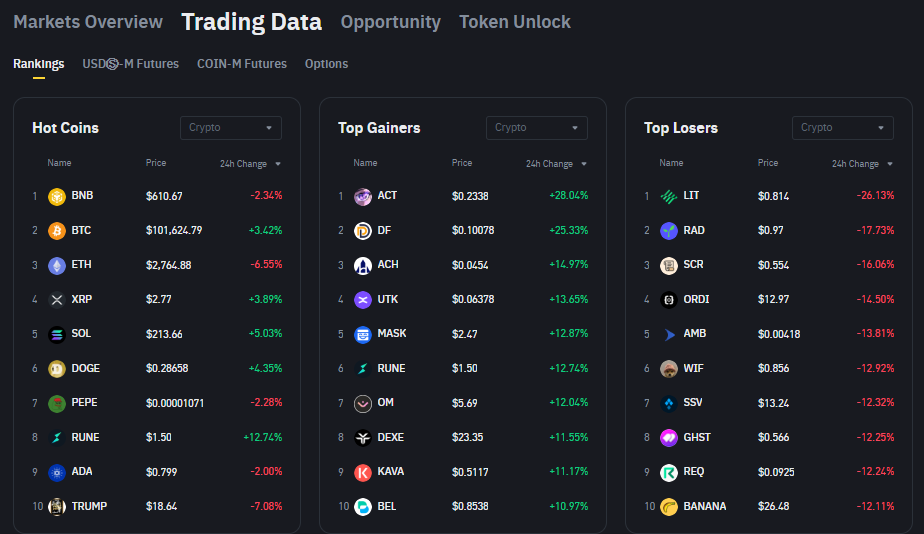Click the BTC orange logo icon

pos(57,230)
